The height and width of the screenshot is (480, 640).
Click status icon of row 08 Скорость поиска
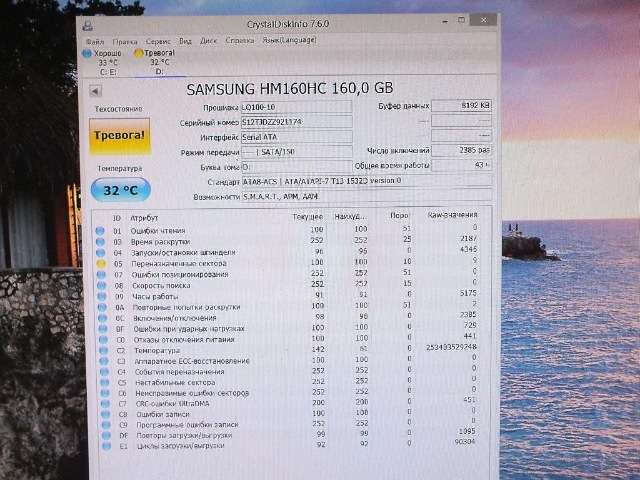(x=102, y=286)
